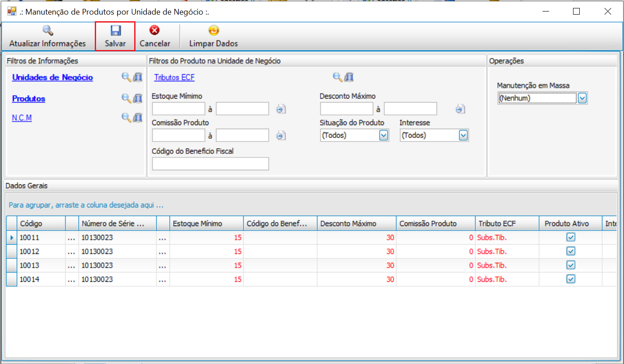Toggle Produto Ativo checkbox for row 10013
Image resolution: width=624 pixels, height=364 pixels.
571,265
